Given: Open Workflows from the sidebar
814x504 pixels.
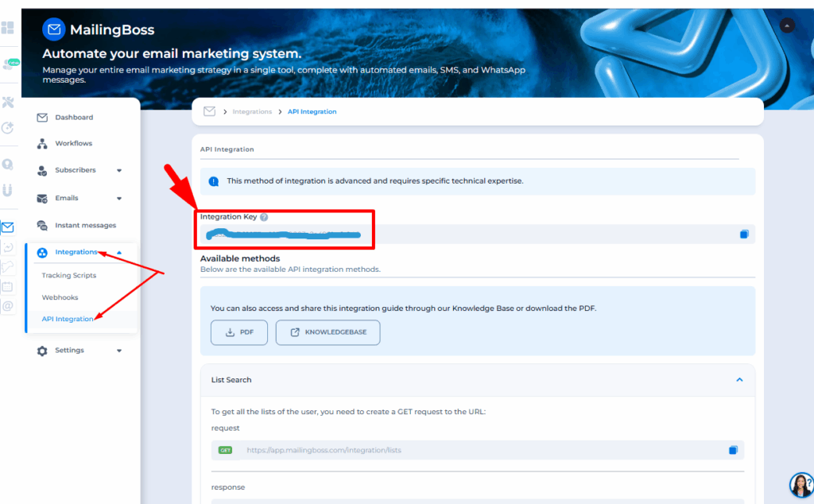Looking at the screenshot, I should pyautogui.click(x=73, y=144).
